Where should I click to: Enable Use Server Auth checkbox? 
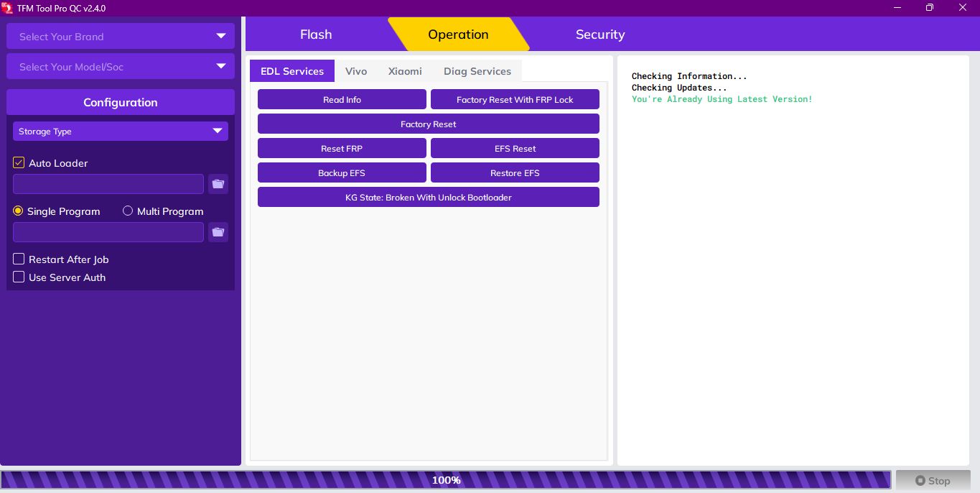tap(19, 277)
